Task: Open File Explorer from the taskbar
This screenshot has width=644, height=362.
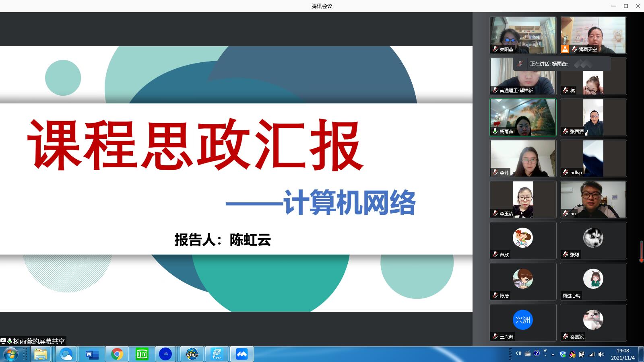Action: [x=40, y=354]
